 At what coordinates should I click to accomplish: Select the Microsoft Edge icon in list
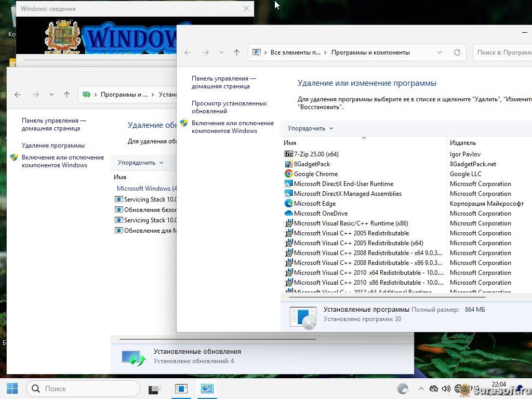(288, 203)
